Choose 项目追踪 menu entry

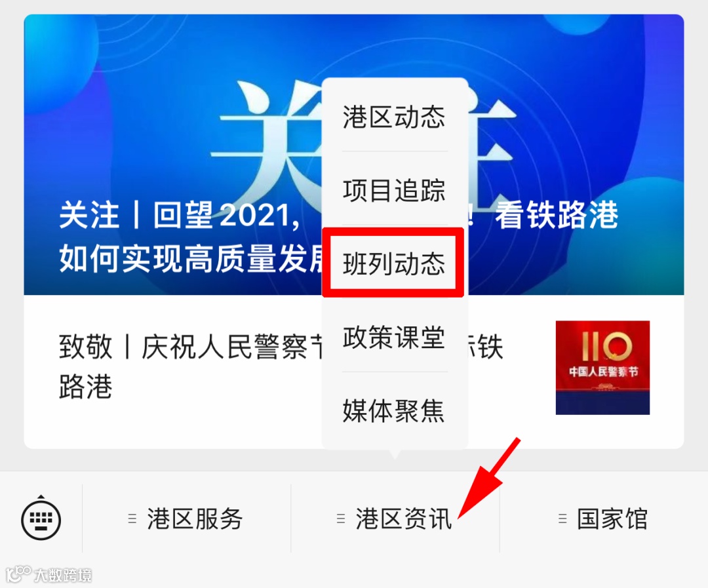click(394, 189)
